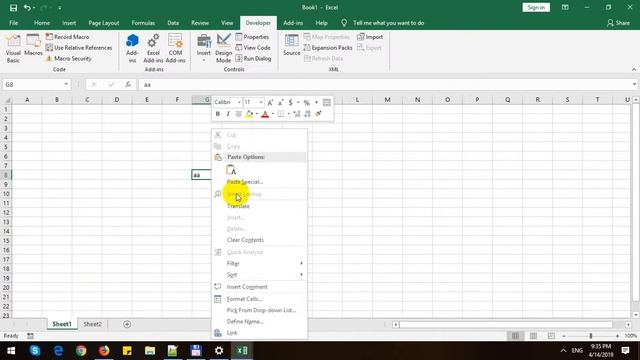Open mini toolbar font name dropdown
The width and height of the screenshot is (640, 360).
[x=239, y=102]
